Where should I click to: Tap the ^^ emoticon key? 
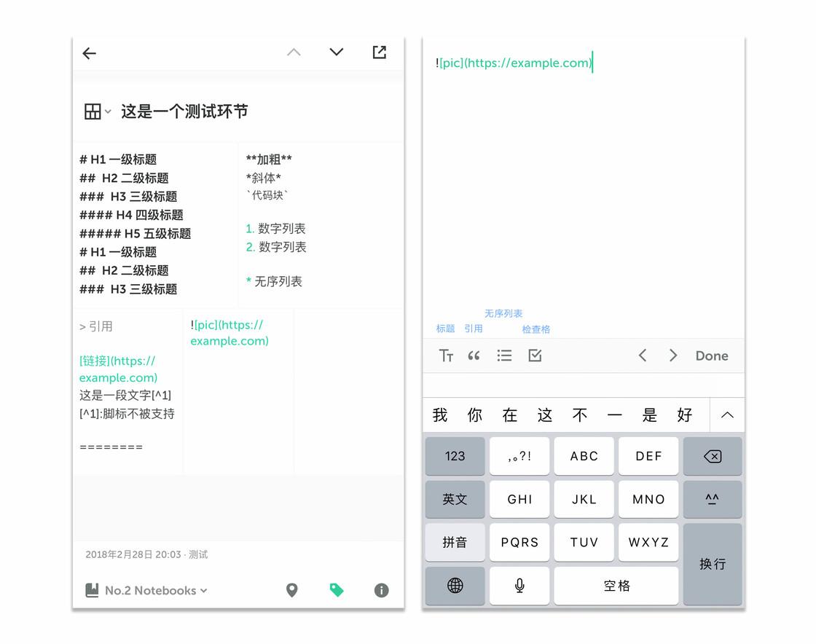point(713,499)
